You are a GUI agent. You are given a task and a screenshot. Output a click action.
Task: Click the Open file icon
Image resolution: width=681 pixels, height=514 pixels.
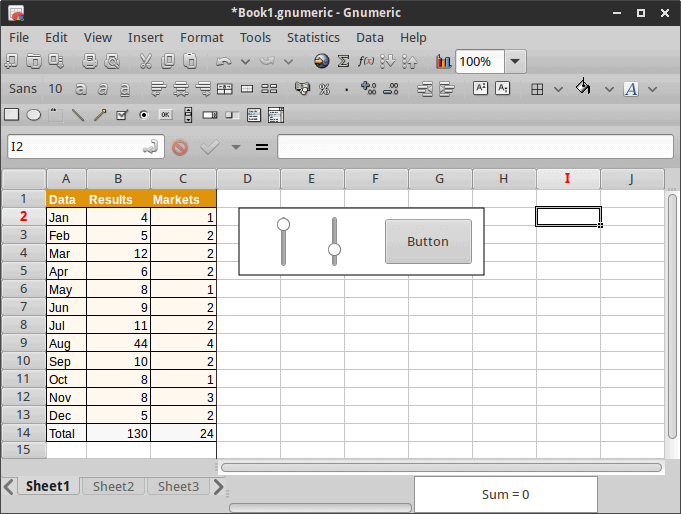pos(34,61)
